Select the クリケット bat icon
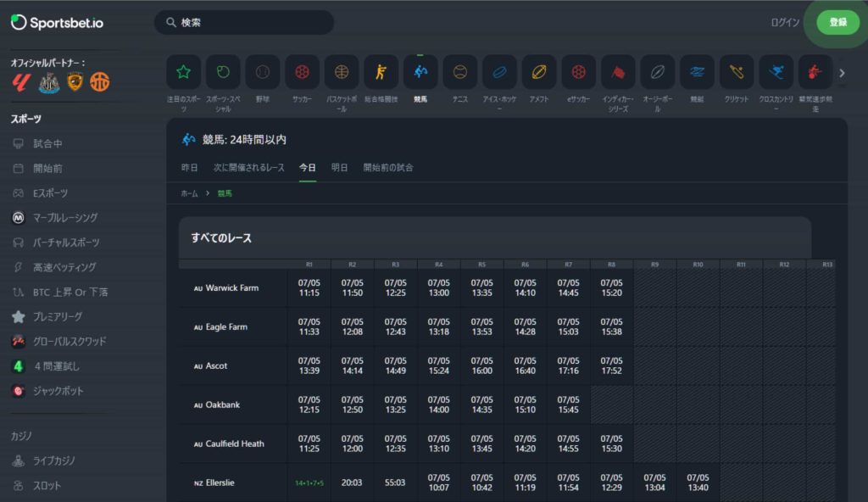Screen dimensions: 868x502 737,72
